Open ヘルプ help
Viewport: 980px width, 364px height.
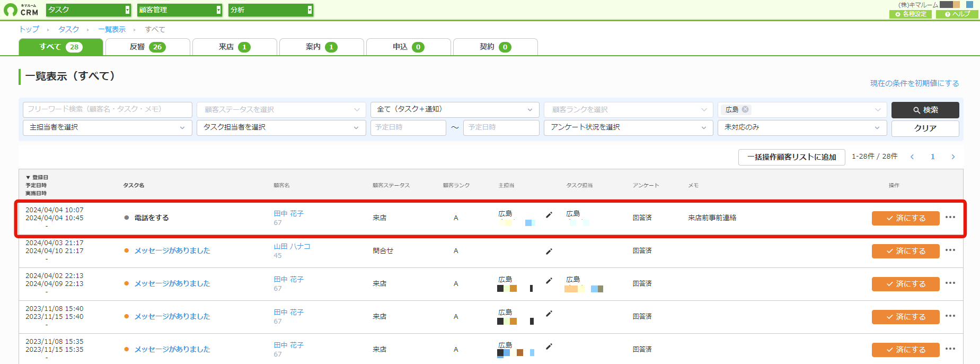click(957, 14)
